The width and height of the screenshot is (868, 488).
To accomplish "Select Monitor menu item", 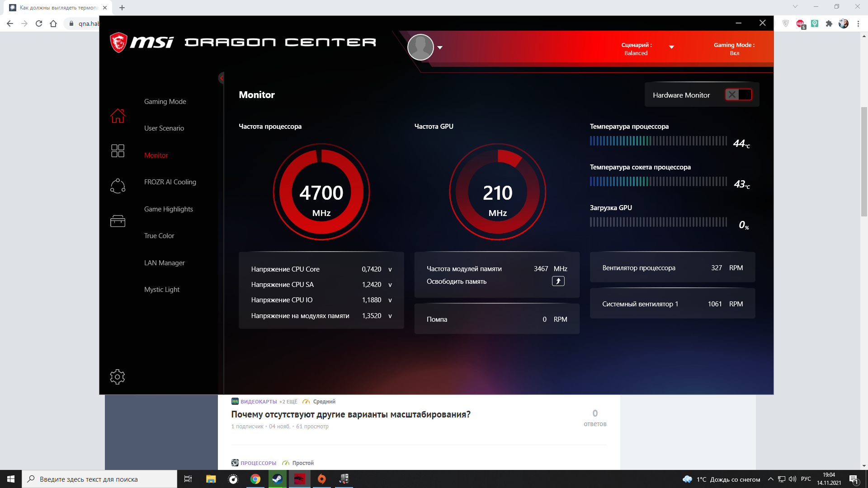I will pos(156,155).
